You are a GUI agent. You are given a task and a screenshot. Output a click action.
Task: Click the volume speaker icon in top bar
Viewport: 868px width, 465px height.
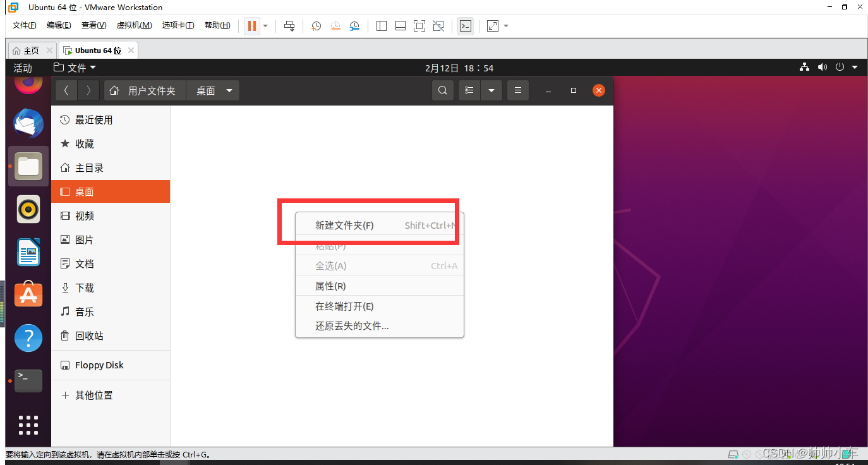point(822,67)
